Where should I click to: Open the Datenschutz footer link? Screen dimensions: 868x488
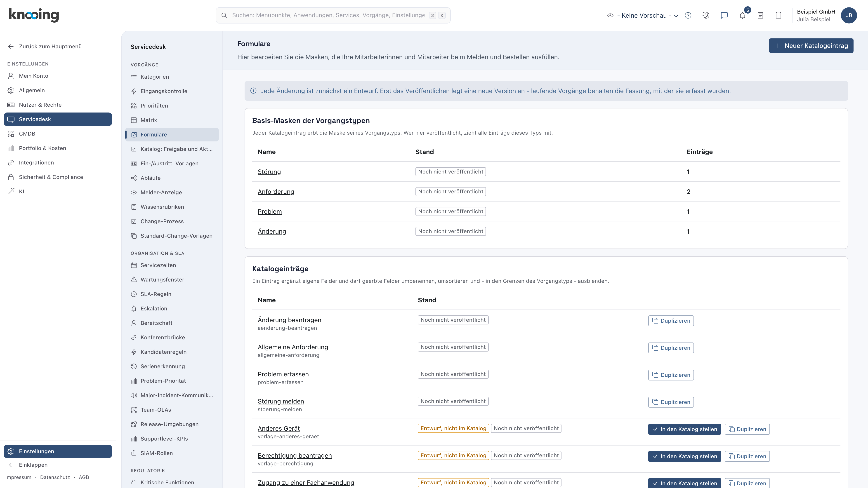[55, 477]
